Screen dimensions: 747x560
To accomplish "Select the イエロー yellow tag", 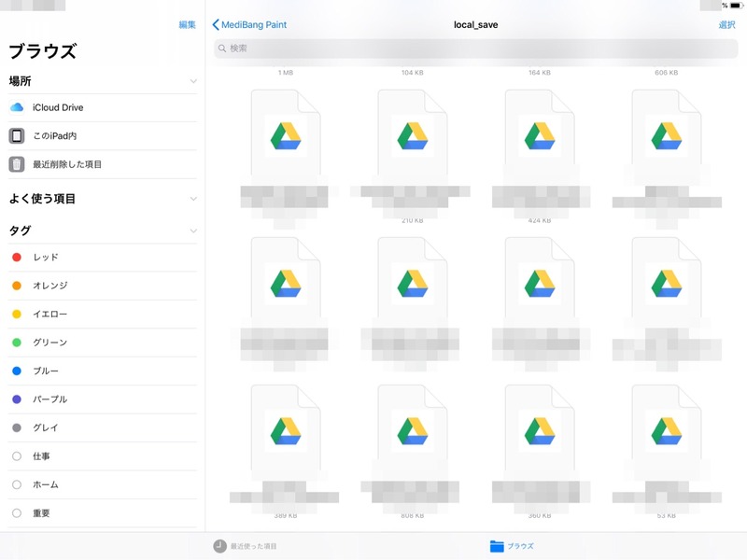I will pyautogui.click(x=103, y=315).
